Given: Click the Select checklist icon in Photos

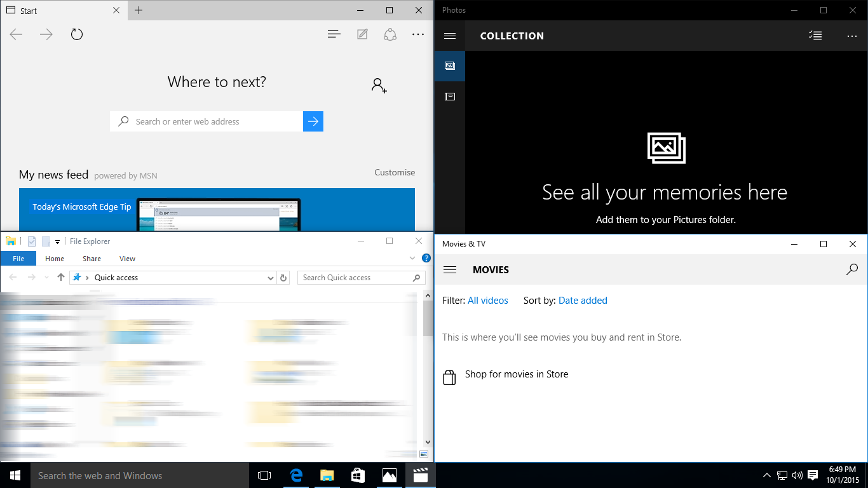Looking at the screenshot, I should pos(815,36).
